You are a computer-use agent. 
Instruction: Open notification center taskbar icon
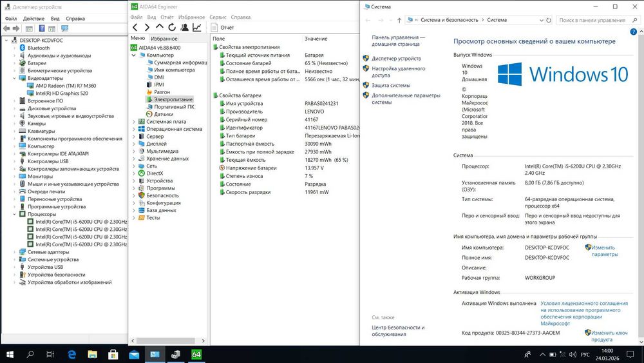[630, 355]
